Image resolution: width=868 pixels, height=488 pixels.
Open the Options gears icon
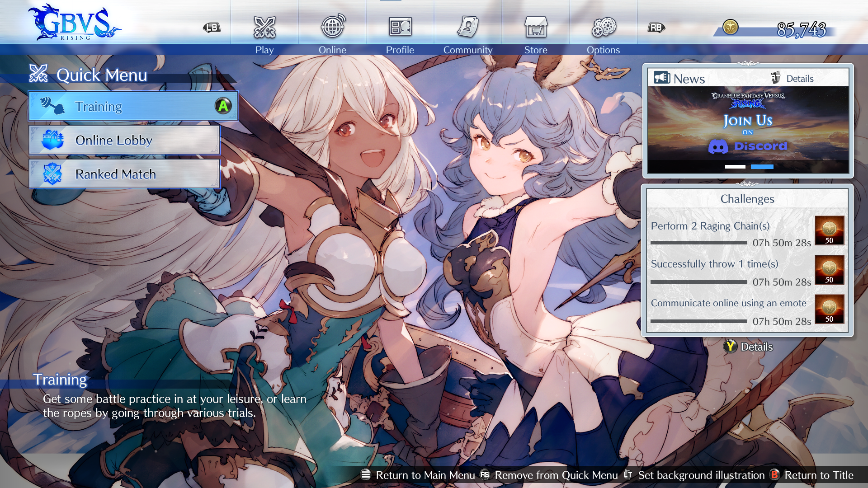604,27
